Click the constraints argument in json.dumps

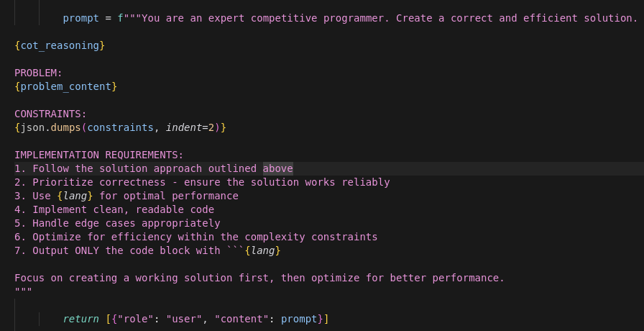tap(120, 127)
